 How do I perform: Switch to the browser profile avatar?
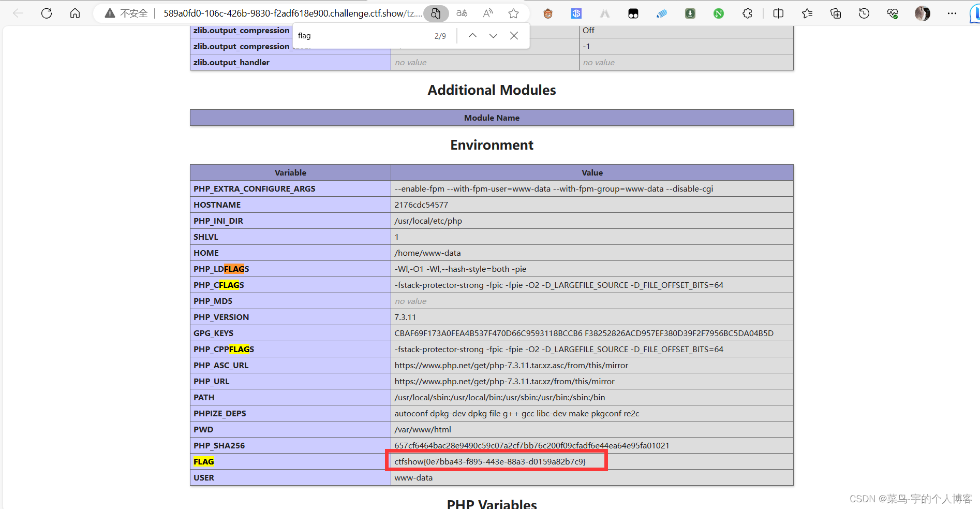[x=922, y=13]
